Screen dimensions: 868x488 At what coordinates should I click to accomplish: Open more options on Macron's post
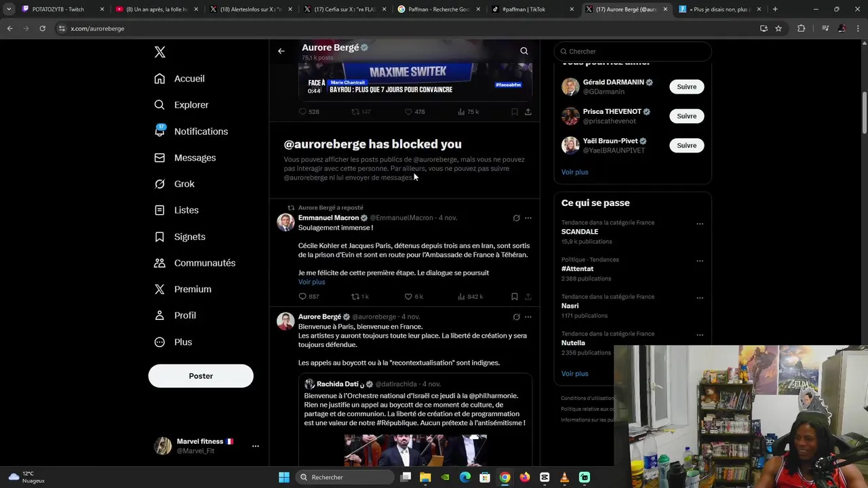point(528,218)
